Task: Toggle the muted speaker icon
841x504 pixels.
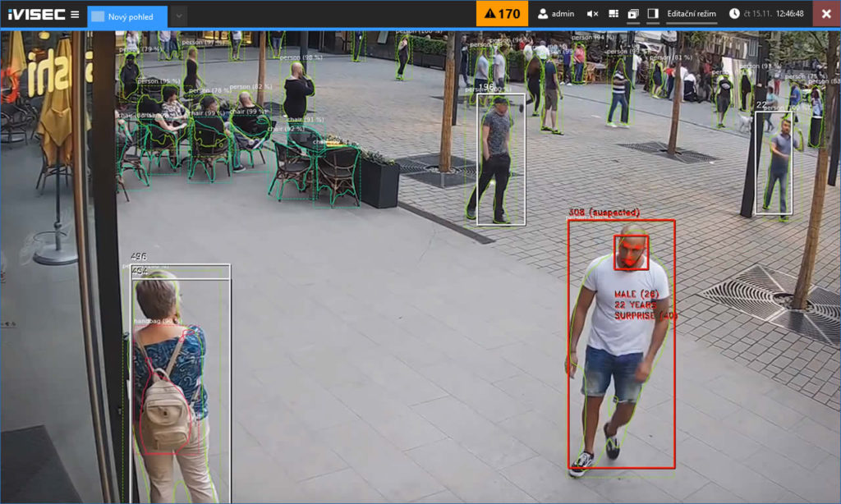Action: [592, 14]
